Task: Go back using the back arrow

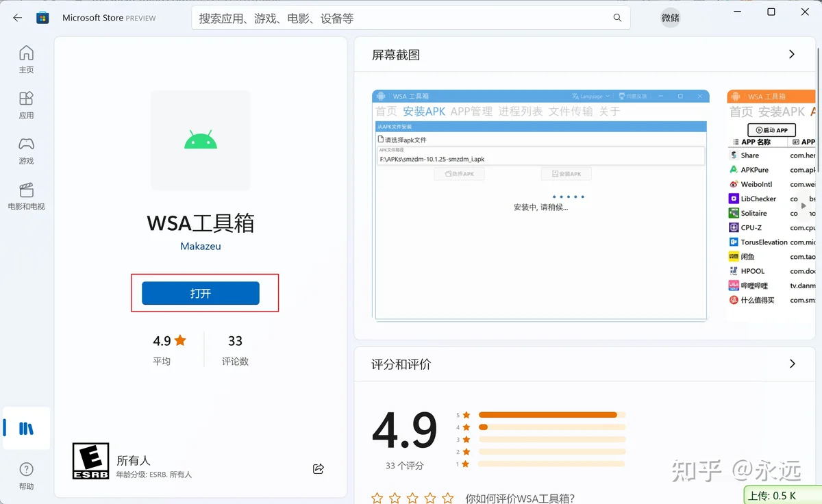Action: (18, 18)
